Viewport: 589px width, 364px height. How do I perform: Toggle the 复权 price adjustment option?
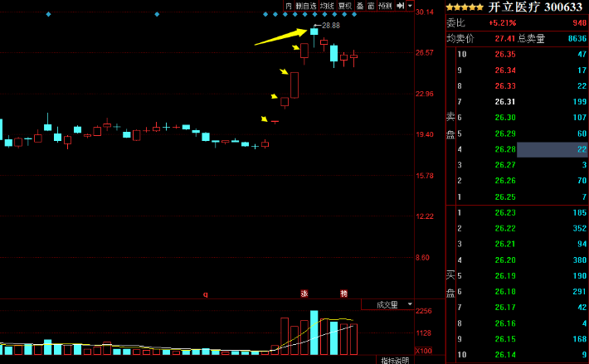point(344,6)
